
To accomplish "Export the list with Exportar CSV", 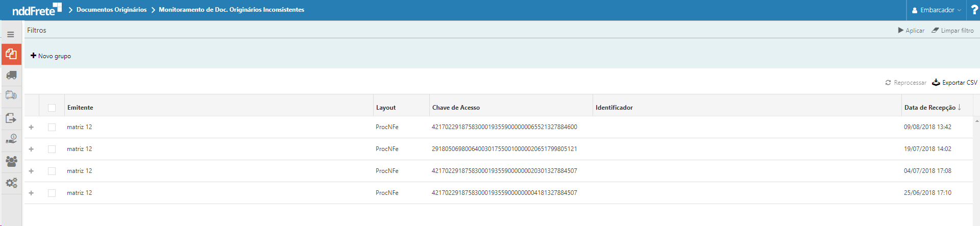I will (954, 83).
